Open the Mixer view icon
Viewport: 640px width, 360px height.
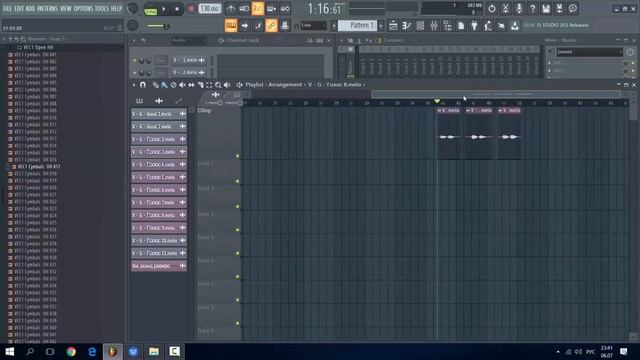pos(434,25)
